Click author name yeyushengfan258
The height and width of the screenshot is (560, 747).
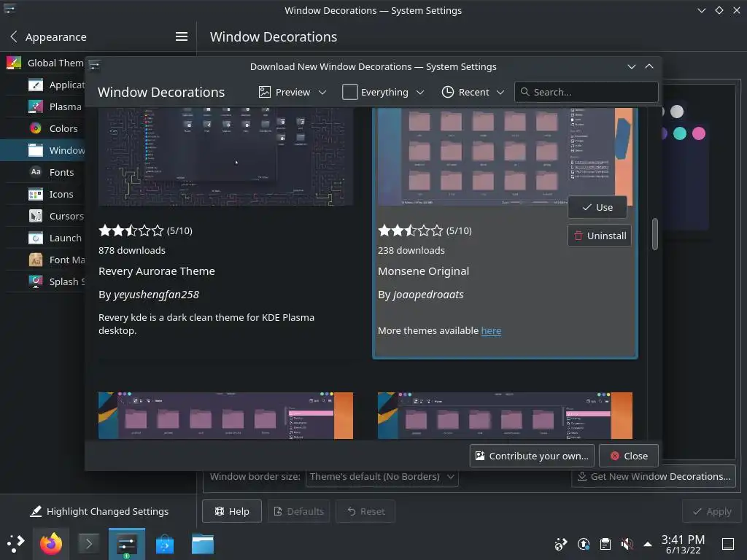coord(156,295)
